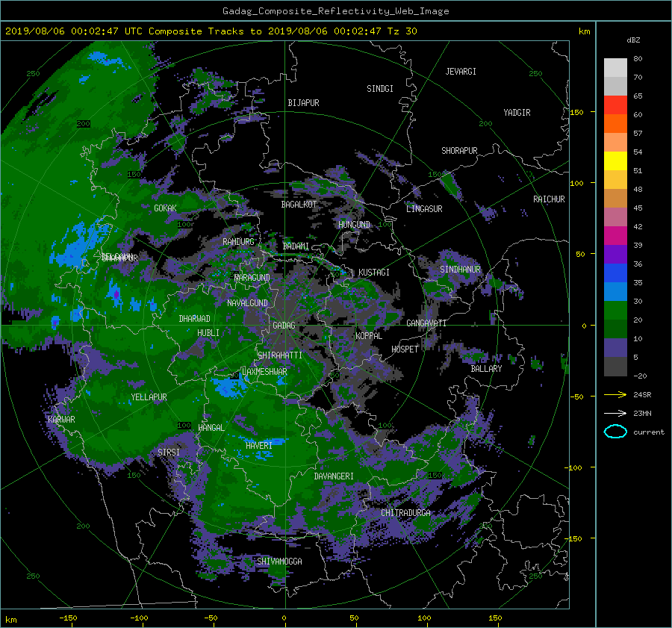The height and width of the screenshot is (628, 672).
Task: Click the HAVERI city label
Action: pos(259,446)
